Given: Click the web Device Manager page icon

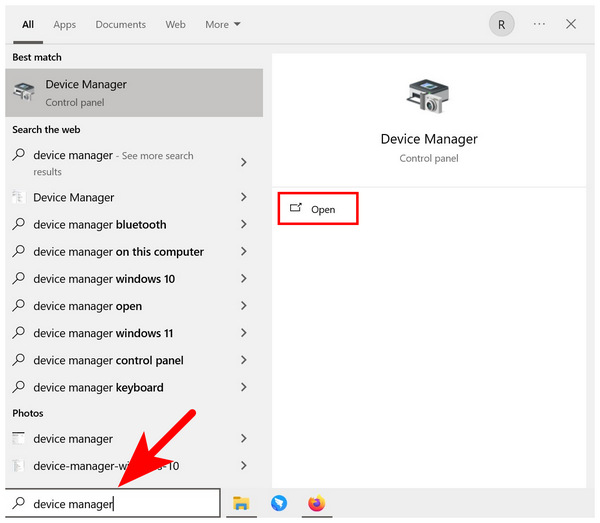Looking at the screenshot, I should pos(18,197).
